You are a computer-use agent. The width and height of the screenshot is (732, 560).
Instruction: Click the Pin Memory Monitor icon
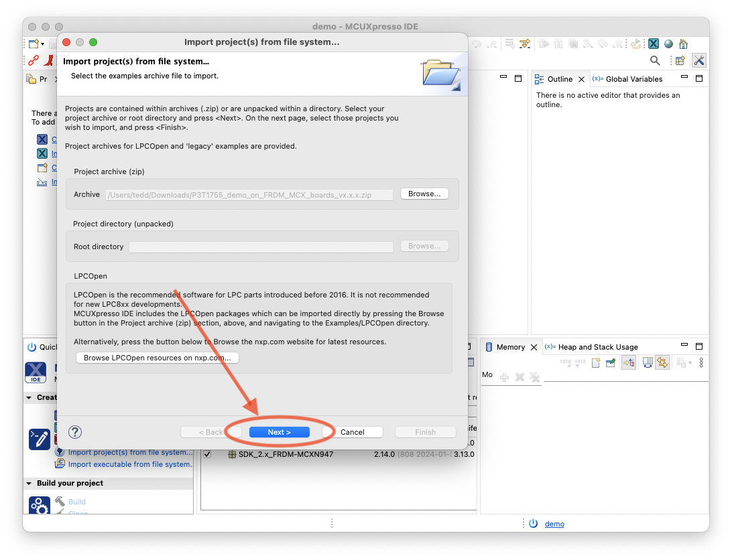pos(611,362)
